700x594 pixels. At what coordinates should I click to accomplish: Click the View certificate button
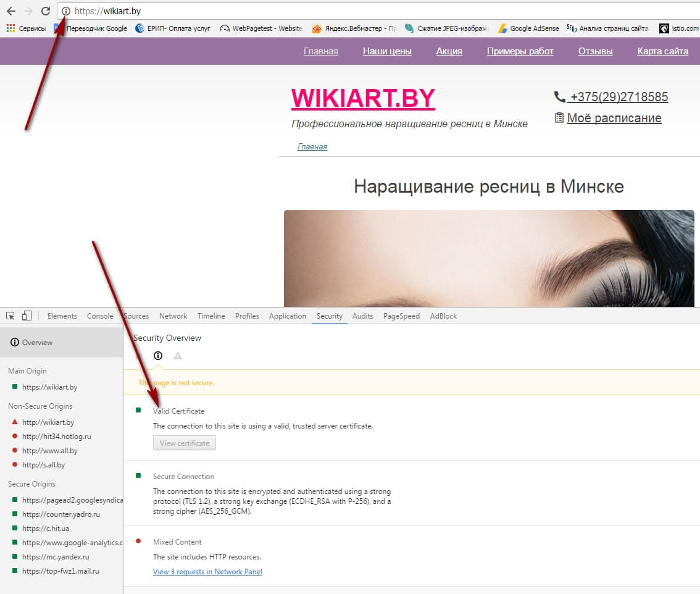pos(185,443)
